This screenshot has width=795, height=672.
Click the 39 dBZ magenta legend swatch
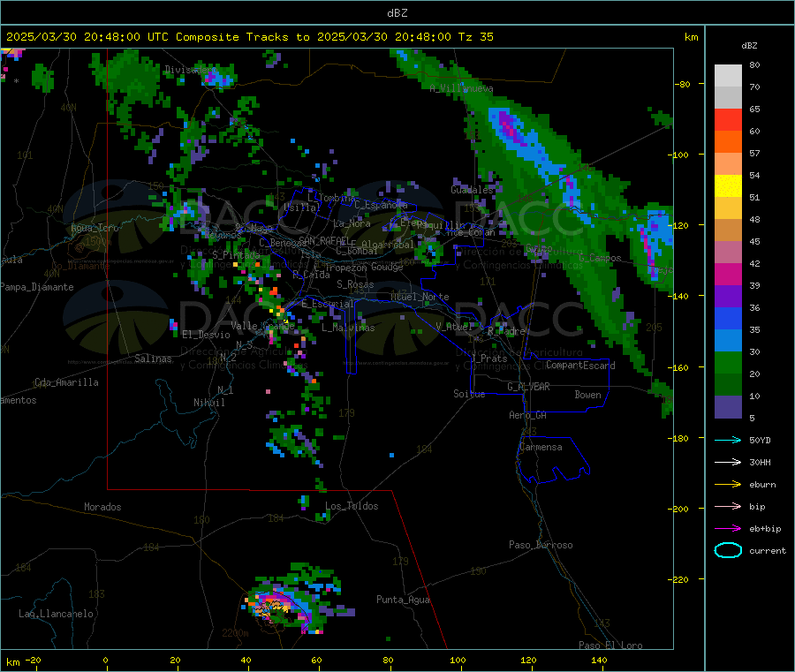(x=728, y=274)
